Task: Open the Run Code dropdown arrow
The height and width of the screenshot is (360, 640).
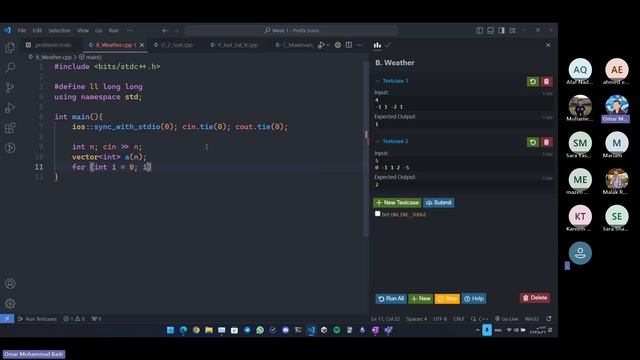Action: coord(328,45)
